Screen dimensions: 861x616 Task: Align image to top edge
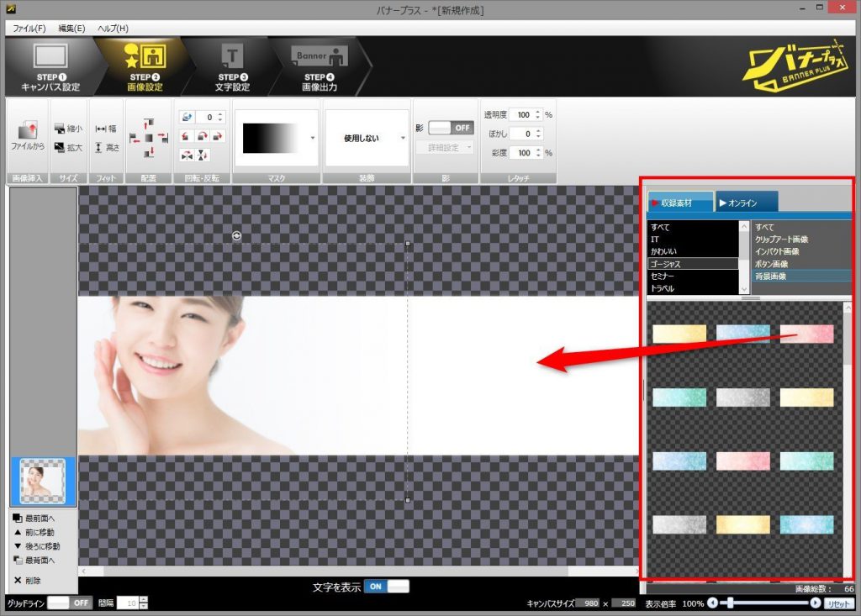point(149,123)
